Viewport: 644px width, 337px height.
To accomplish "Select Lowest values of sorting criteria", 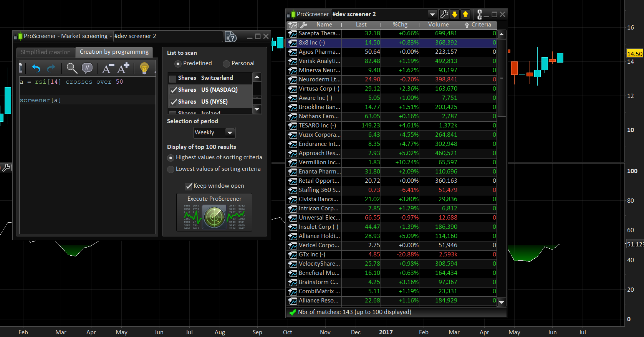I will coord(171,169).
